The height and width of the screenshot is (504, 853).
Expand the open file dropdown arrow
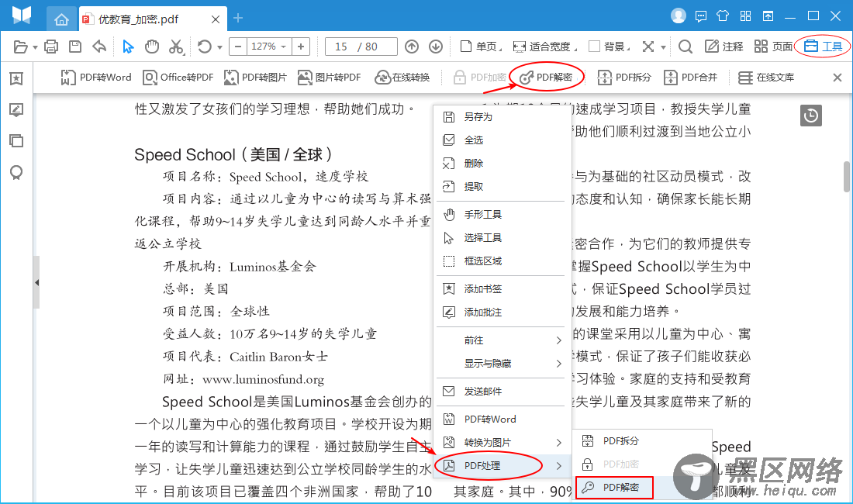[x=36, y=47]
